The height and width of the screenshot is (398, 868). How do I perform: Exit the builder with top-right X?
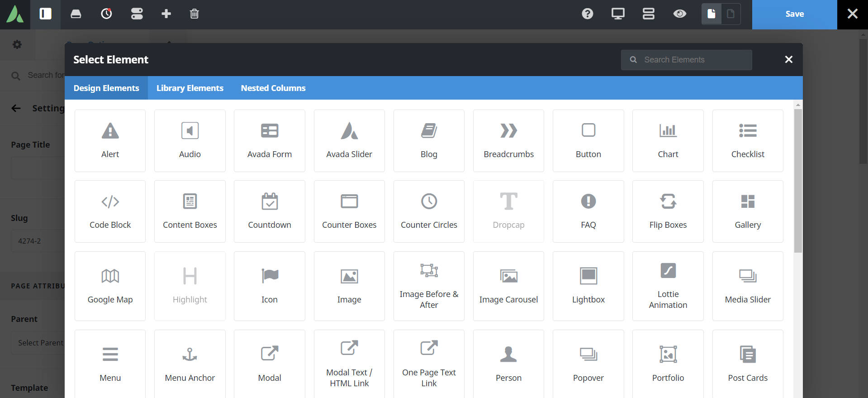[x=853, y=14]
